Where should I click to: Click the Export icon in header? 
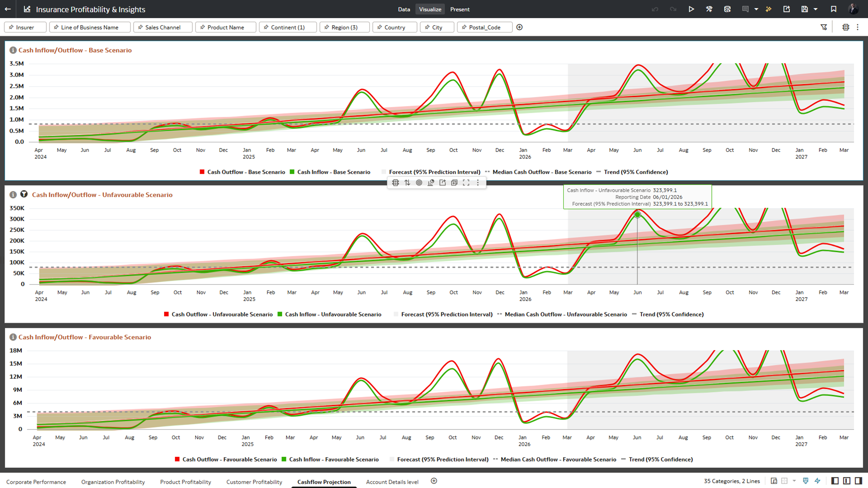click(x=786, y=9)
